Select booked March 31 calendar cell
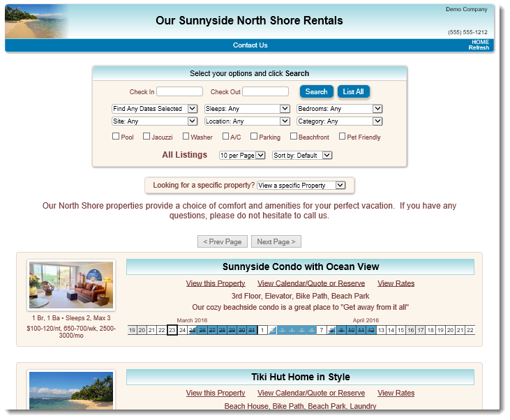510x420 pixels. coord(252,330)
